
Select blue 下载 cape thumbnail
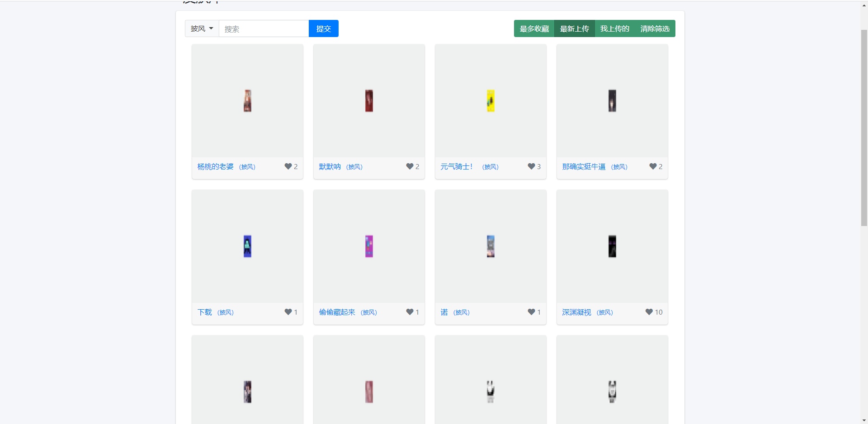(x=247, y=246)
